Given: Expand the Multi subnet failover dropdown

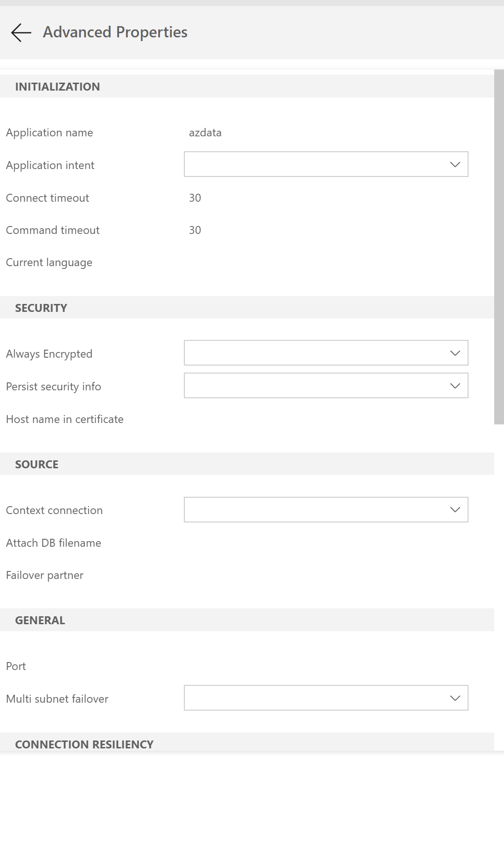Looking at the screenshot, I should tap(326, 698).
